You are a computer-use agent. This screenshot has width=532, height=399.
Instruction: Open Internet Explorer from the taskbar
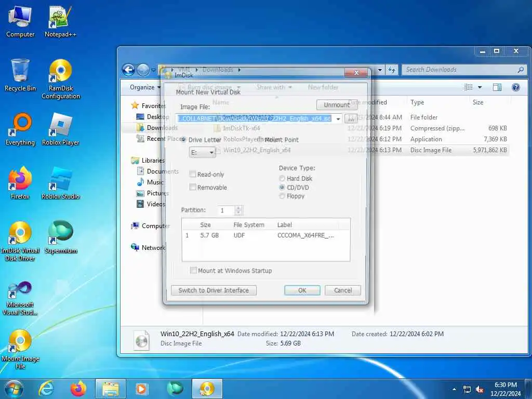(x=46, y=389)
